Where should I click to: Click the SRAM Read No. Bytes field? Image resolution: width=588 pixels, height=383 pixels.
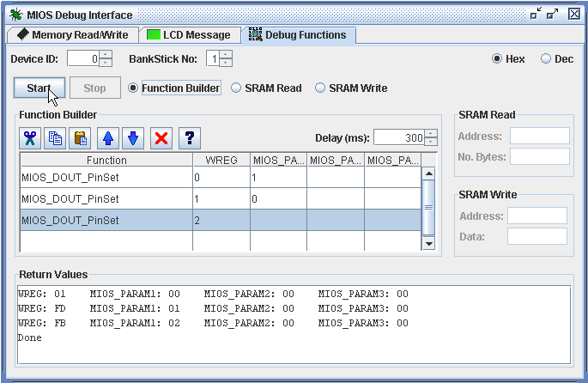[540, 156]
